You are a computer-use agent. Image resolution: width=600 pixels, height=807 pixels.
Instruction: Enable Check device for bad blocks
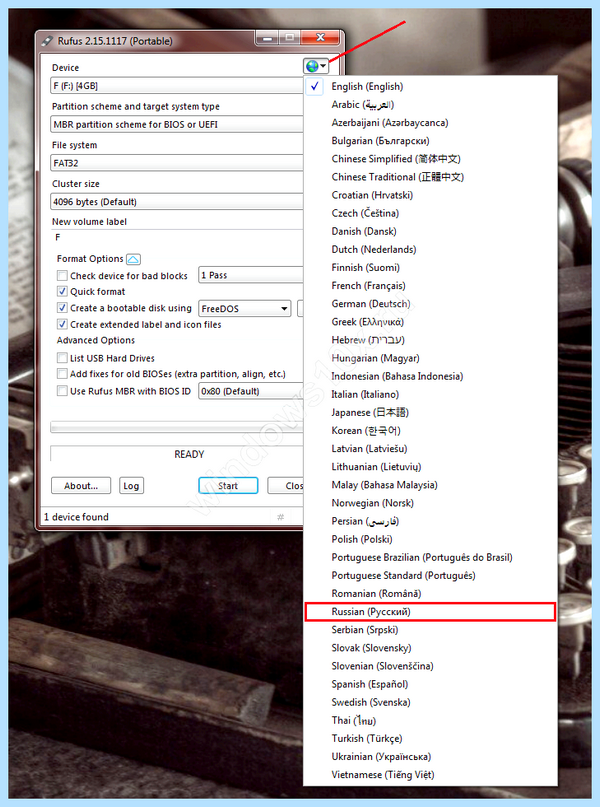(x=62, y=275)
